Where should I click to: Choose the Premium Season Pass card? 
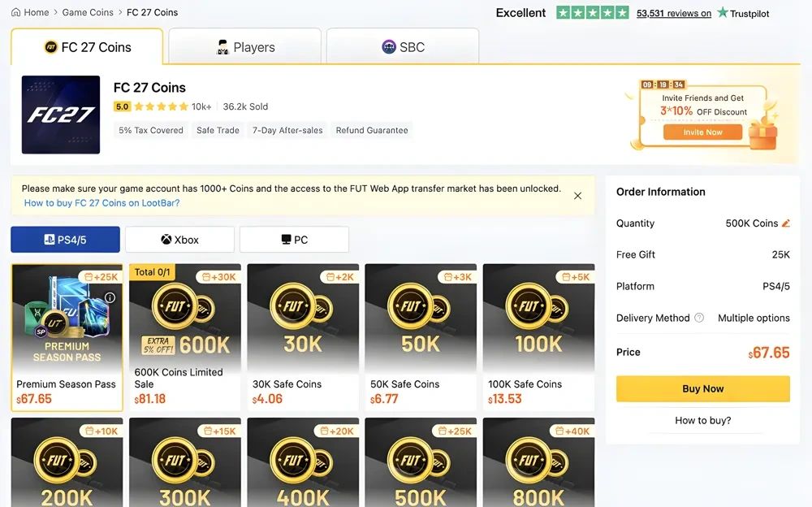67,337
